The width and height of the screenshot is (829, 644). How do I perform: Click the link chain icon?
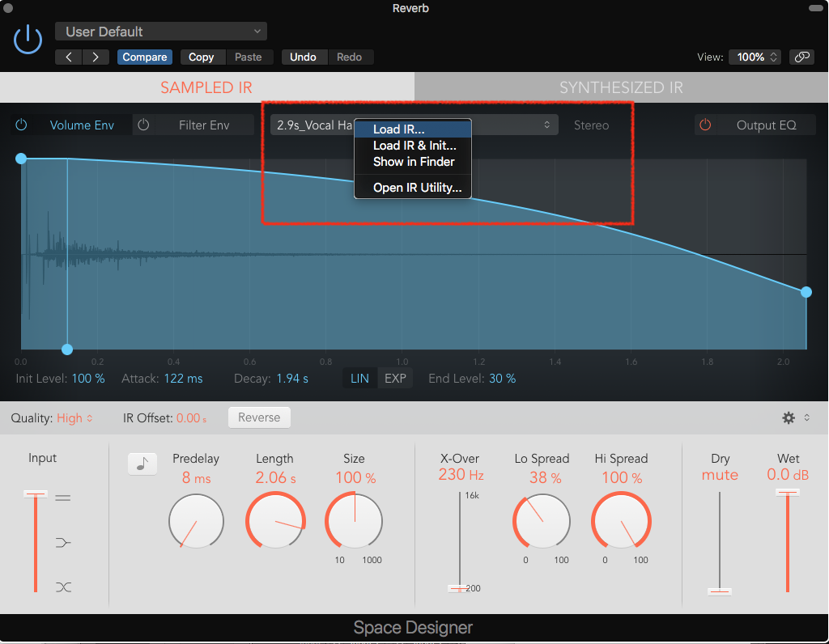tap(801, 57)
